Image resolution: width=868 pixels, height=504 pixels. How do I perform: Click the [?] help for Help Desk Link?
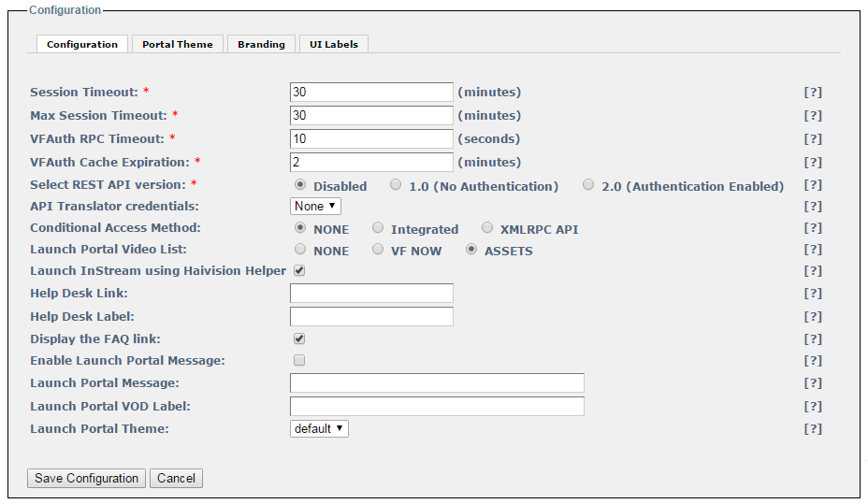click(x=813, y=294)
